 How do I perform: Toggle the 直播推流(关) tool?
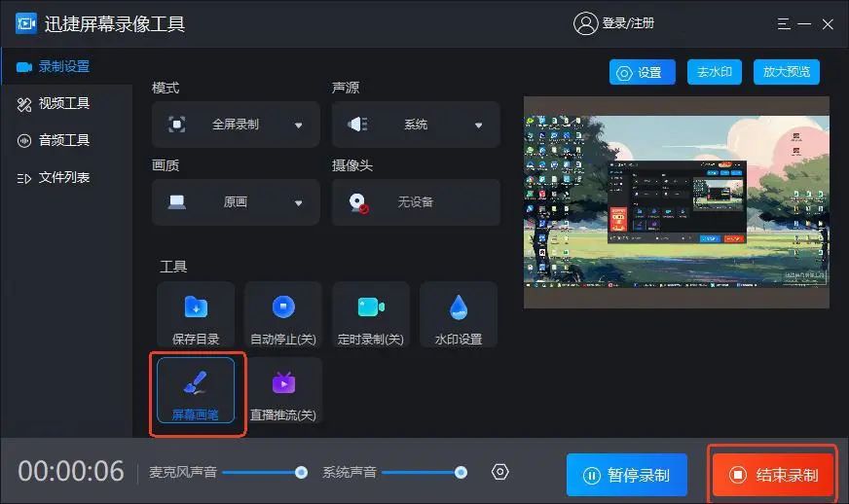coord(283,390)
